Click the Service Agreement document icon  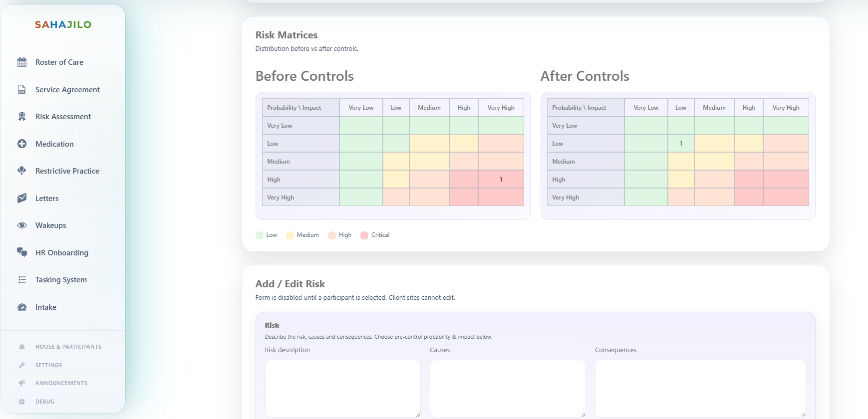click(22, 90)
